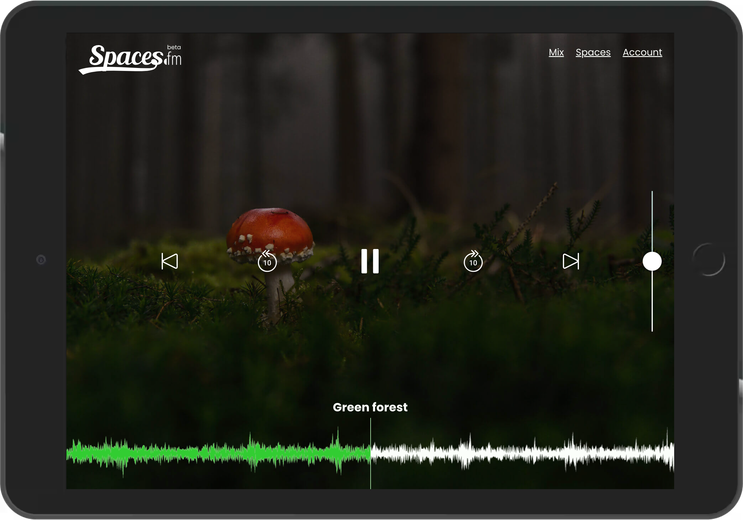
Task: Click the top of the volume slider track
Action: coord(652,194)
